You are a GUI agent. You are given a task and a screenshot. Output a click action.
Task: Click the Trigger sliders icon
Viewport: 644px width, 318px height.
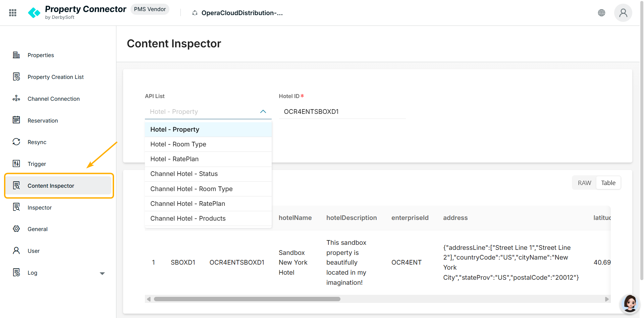pos(16,164)
